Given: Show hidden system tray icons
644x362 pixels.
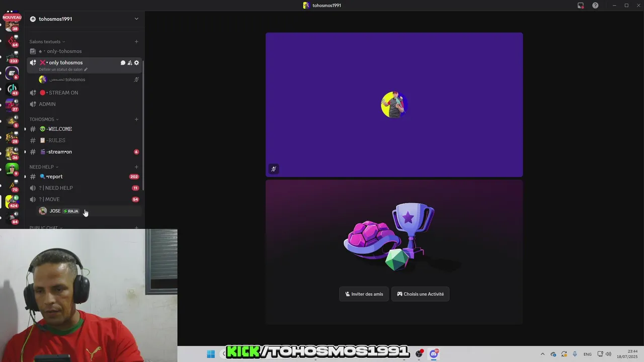Looking at the screenshot, I should click(x=542, y=354).
